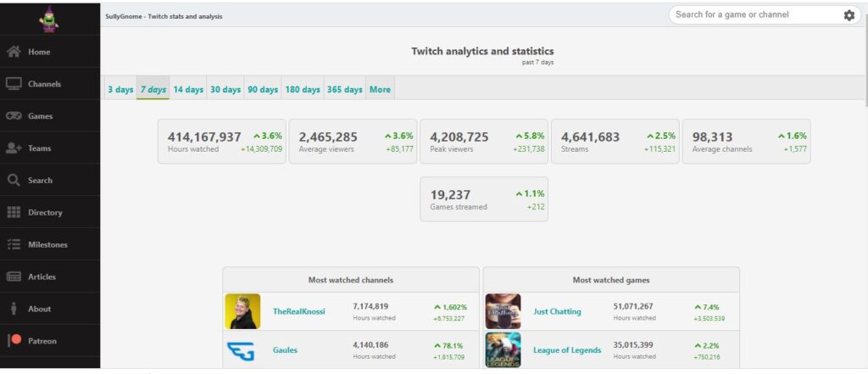Click the Average channels 98,313 card
This screenshot has height=374, width=868.
(x=746, y=142)
